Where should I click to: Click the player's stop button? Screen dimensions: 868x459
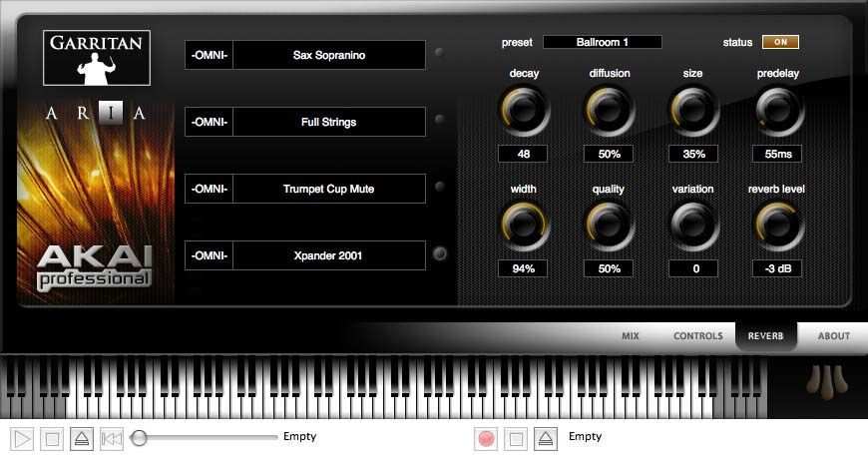[x=54, y=438]
